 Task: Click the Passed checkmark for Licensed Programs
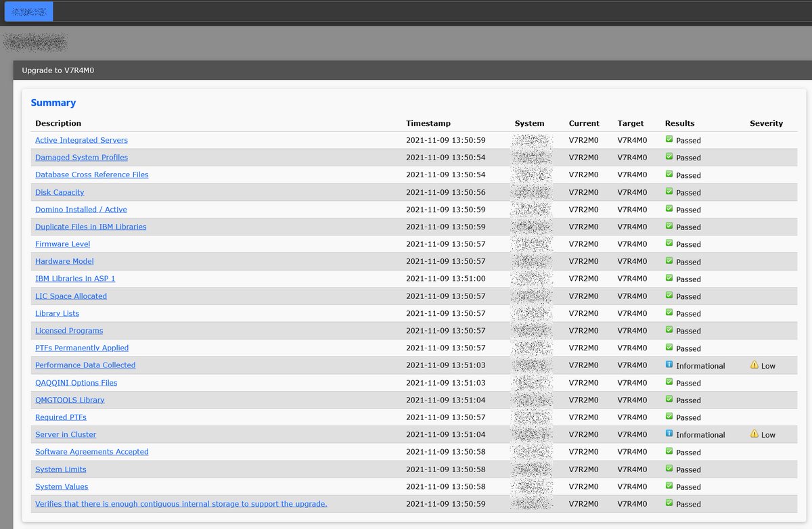(x=667, y=331)
